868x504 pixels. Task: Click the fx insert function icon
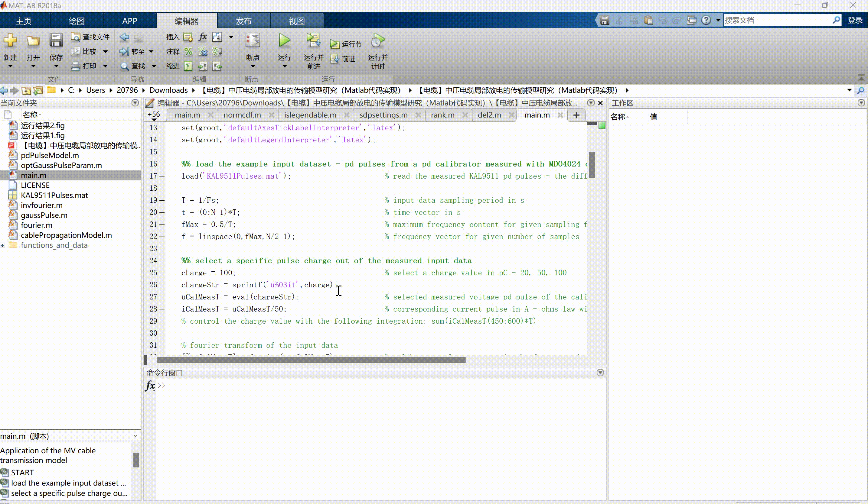[x=203, y=37]
